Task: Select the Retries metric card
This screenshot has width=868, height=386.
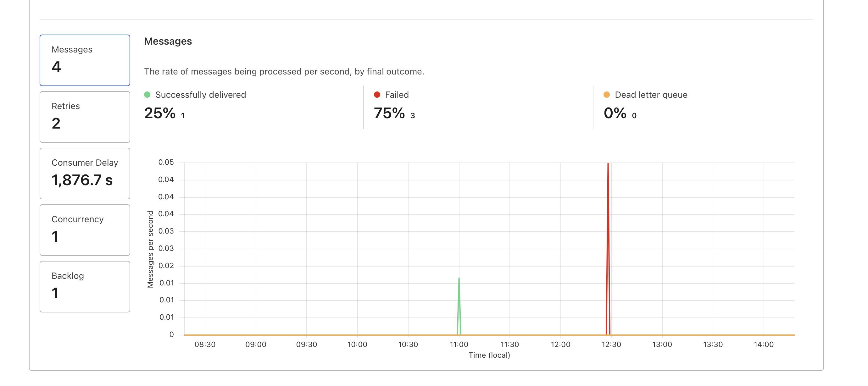Action: pos(85,117)
